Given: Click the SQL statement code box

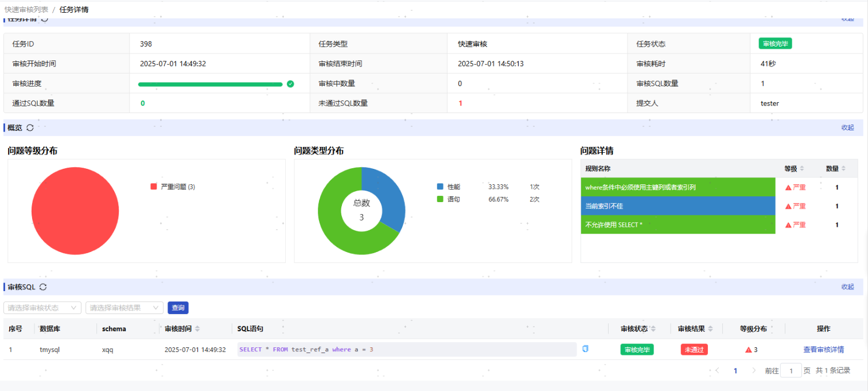Looking at the screenshot, I should tap(406, 350).
